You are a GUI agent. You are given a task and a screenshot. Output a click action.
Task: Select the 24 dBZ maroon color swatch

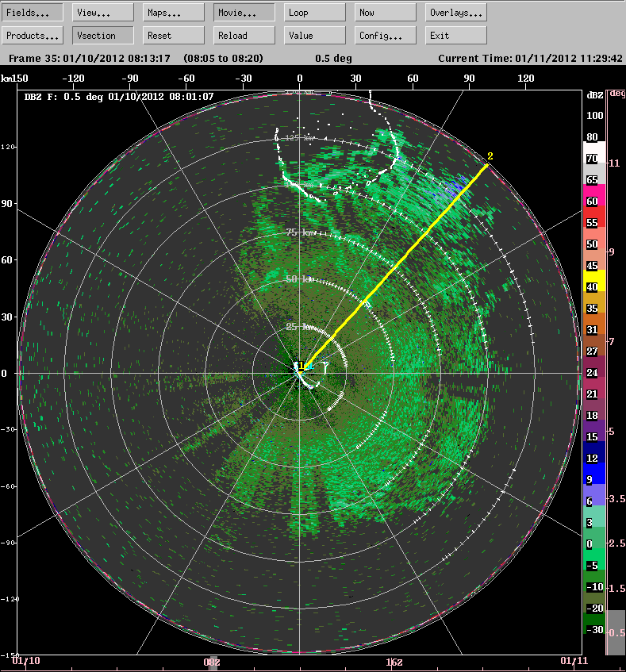[x=594, y=367]
